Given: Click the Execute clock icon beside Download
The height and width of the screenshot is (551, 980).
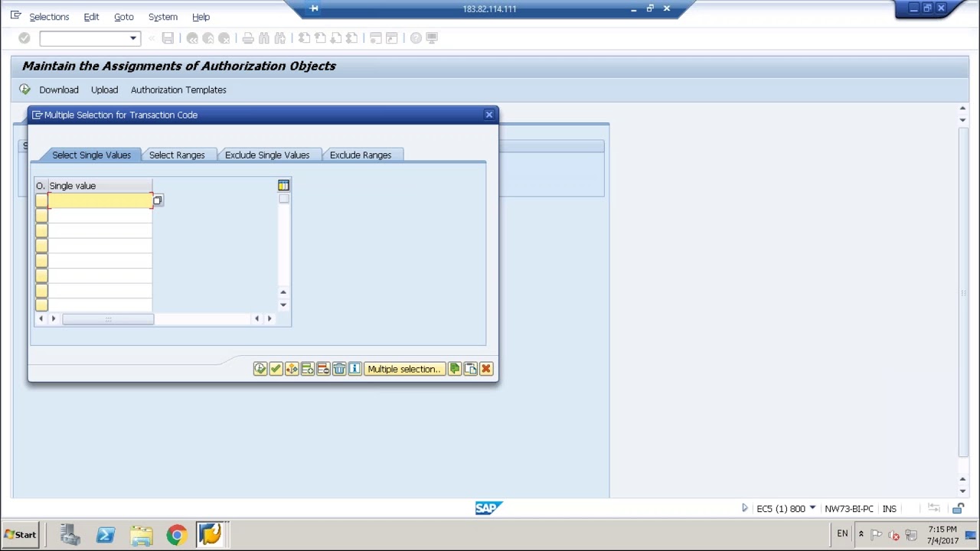Looking at the screenshot, I should pyautogui.click(x=25, y=90).
